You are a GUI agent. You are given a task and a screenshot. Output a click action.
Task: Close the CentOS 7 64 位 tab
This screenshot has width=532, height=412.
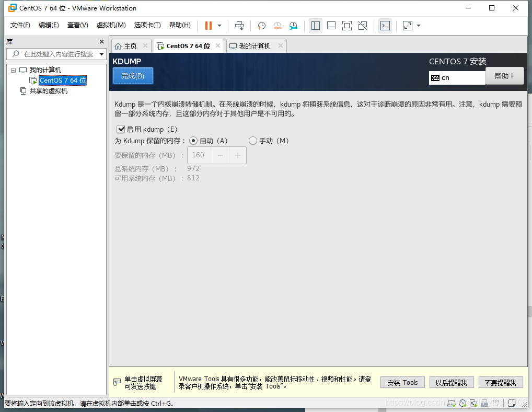click(218, 45)
